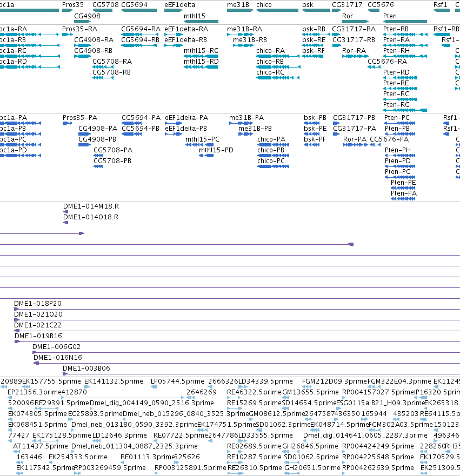Click the bsk gene label
Viewport: 460px width, 476px height.
pos(308,5)
